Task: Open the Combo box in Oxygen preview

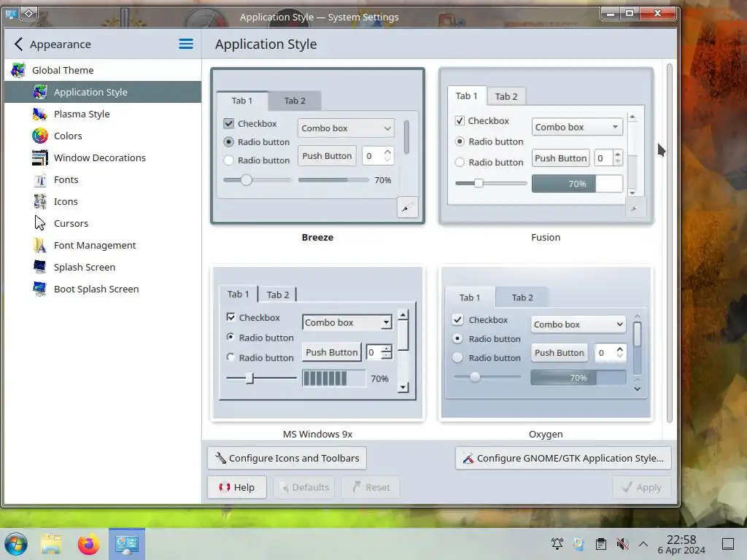Action: click(578, 324)
